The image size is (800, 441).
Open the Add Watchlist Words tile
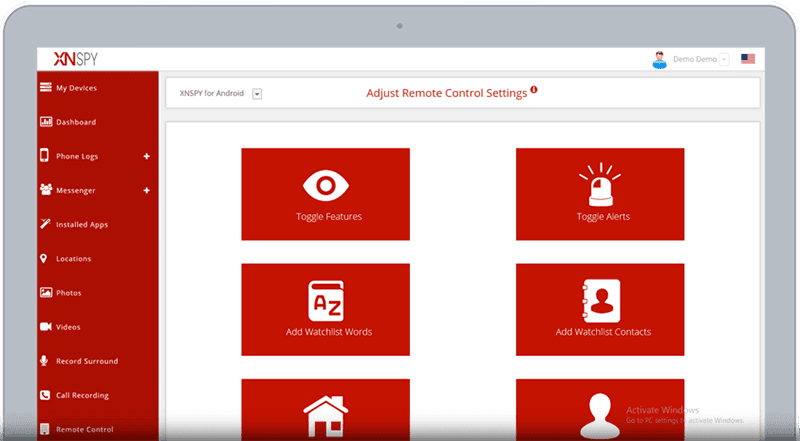(x=326, y=309)
